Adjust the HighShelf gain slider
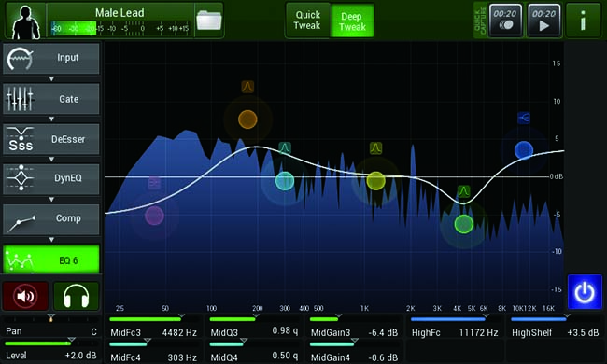 click(x=555, y=319)
